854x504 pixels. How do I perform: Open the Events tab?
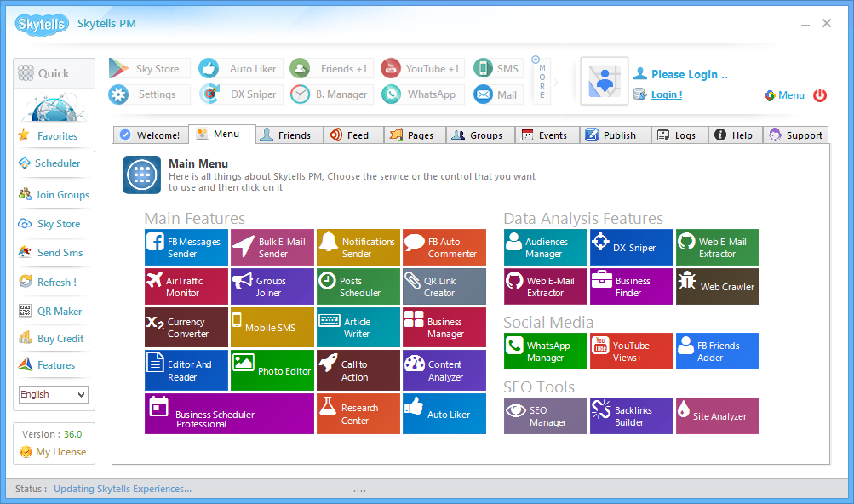point(547,135)
